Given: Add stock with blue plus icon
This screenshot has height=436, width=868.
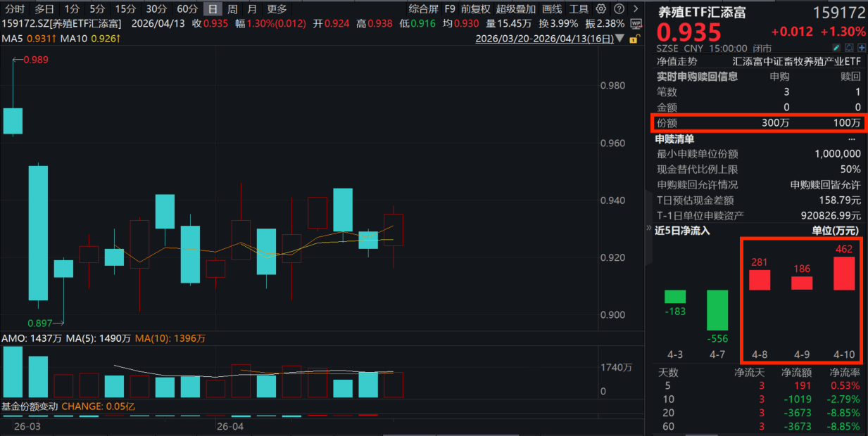Looking at the screenshot, I should point(861,48).
